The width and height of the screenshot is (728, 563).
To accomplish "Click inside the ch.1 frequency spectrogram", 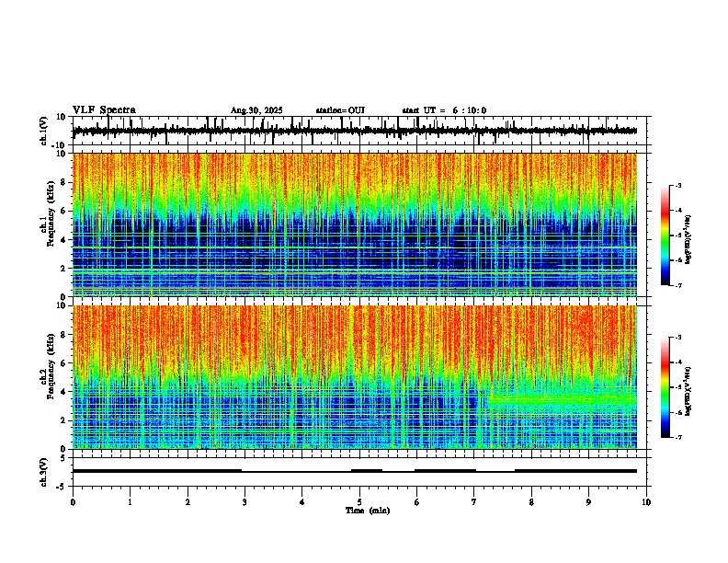I will [355, 224].
